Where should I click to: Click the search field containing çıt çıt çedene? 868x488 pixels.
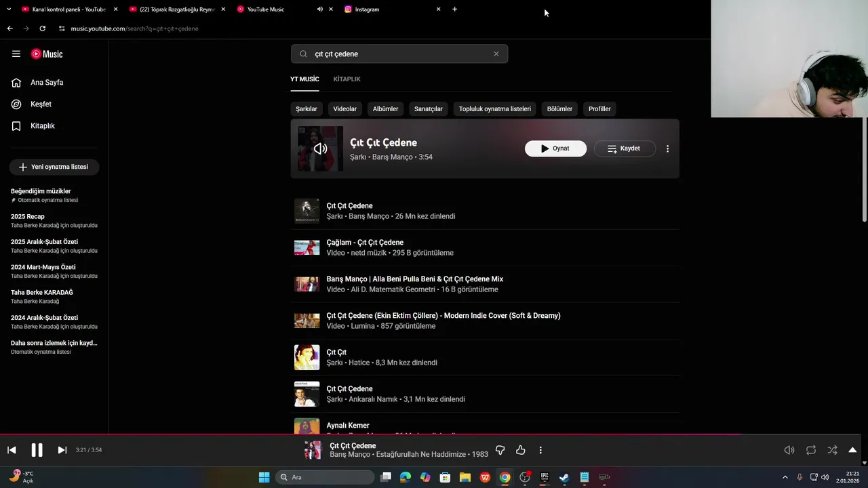pyautogui.click(x=400, y=54)
